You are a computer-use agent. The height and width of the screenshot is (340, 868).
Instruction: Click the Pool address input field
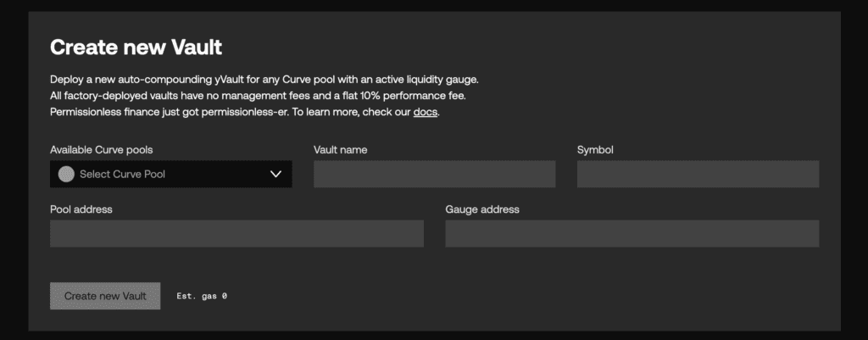(237, 234)
